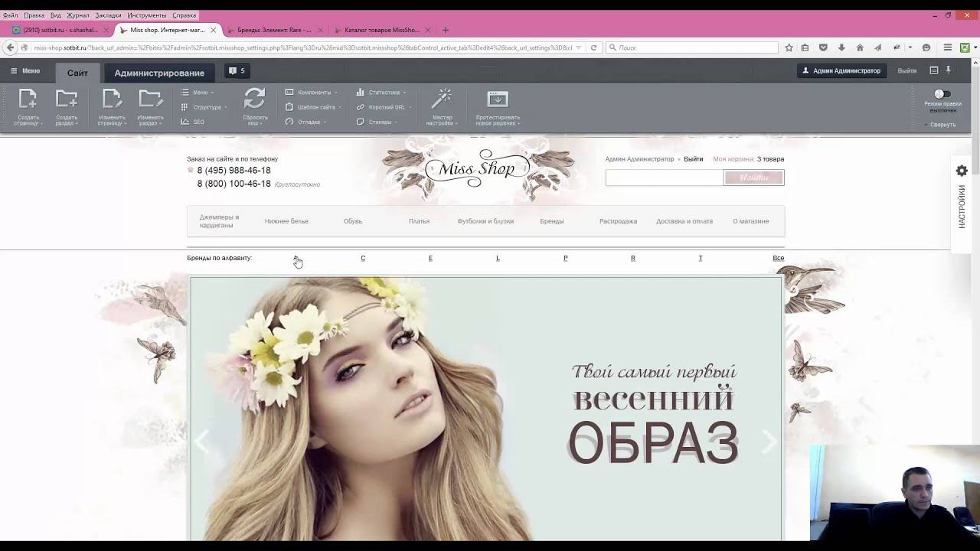Open the panel Меню hamburger button

25,71
